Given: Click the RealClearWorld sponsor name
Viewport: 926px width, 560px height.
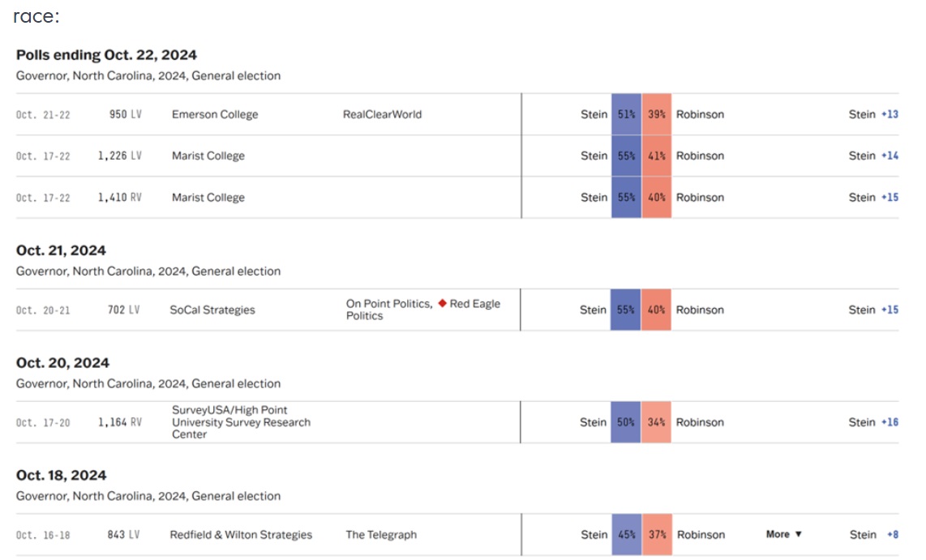Looking at the screenshot, I should (x=382, y=114).
